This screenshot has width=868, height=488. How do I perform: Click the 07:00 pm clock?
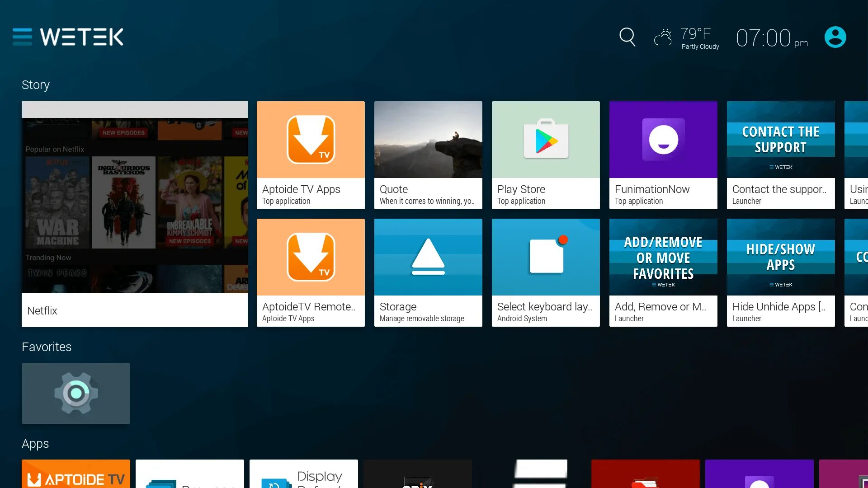772,38
